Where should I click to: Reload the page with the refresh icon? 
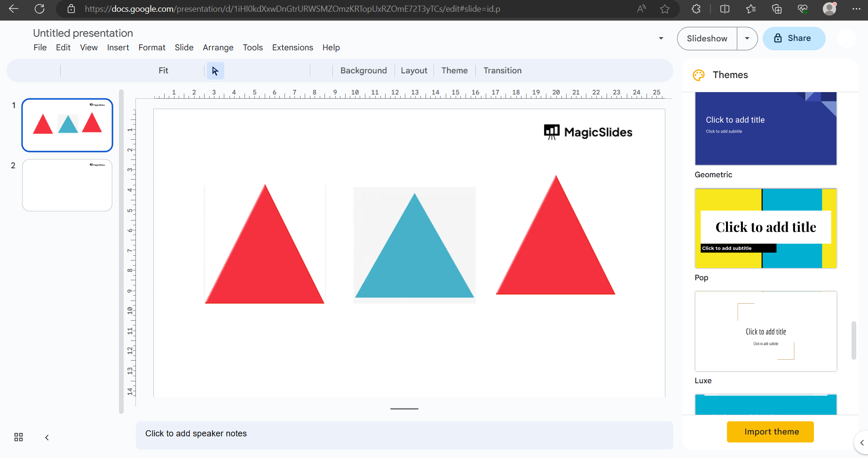click(40, 9)
